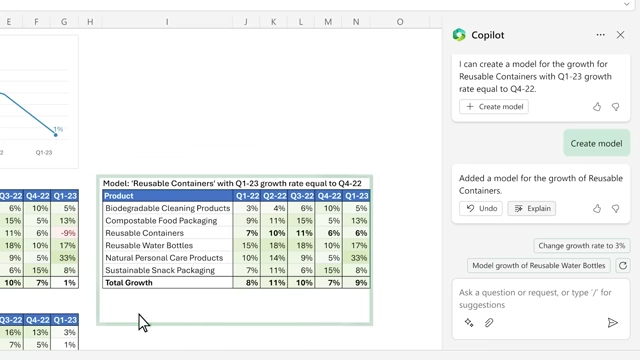
Task: Dislike the 'Added a model' response
Action: point(616,209)
